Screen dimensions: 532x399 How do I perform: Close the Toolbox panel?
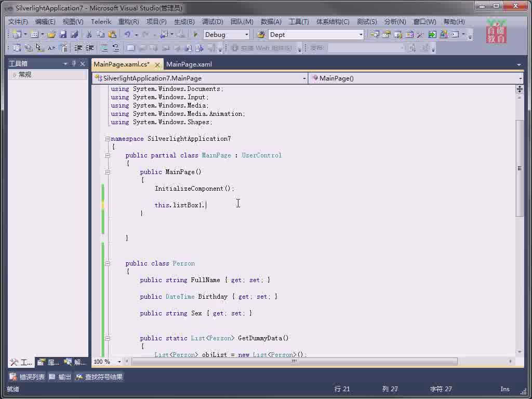83,63
